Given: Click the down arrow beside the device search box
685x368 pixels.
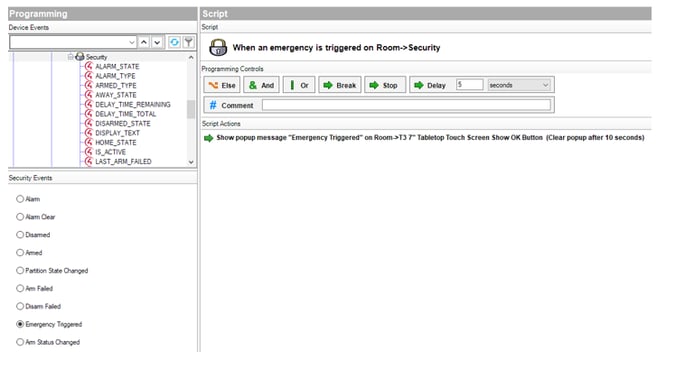Looking at the screenshot, I should coord(157,42).
